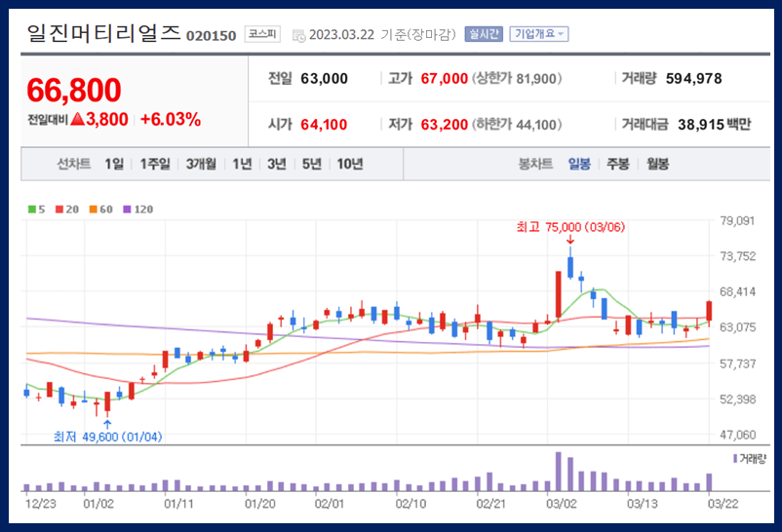Click the 저가 value 63,200
This screenshot has height=532, width=782.
pyautogui.click(x=445, y=124)
